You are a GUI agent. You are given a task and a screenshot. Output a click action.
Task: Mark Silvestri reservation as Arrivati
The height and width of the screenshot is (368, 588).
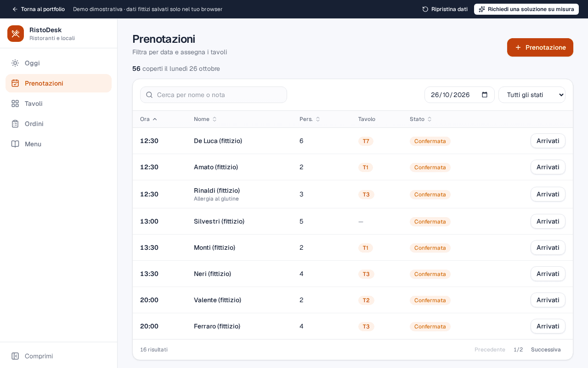(548, 221)
